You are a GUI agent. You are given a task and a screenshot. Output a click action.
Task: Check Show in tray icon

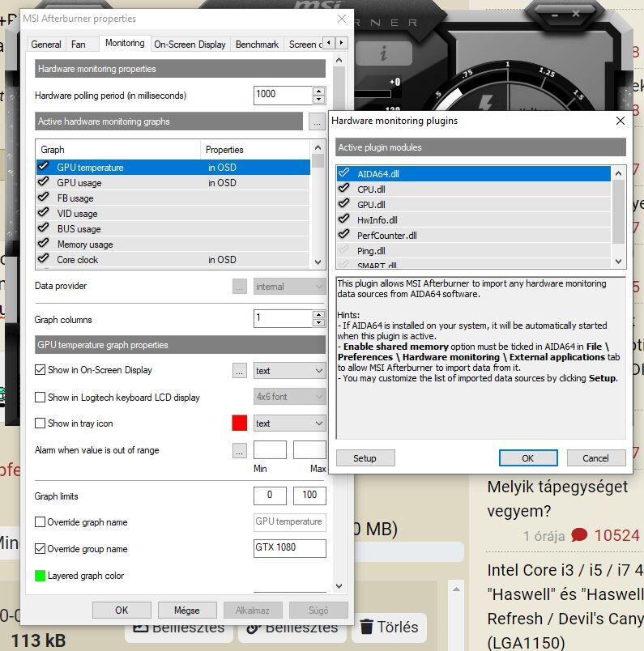pos(40,423)
